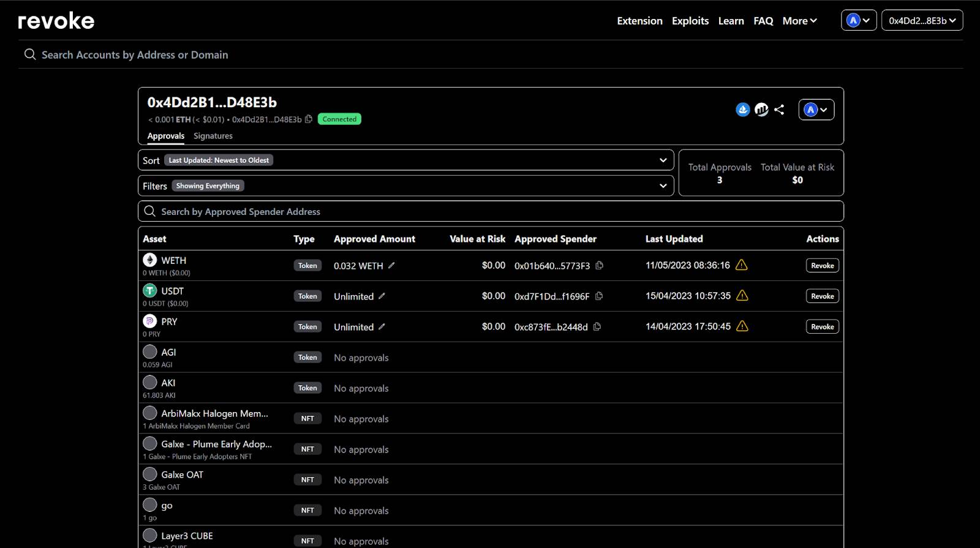Copy spender address 0x01b640...5773F3
The width and height of the screenshot is (980, 548).
(x=600, y=265)
